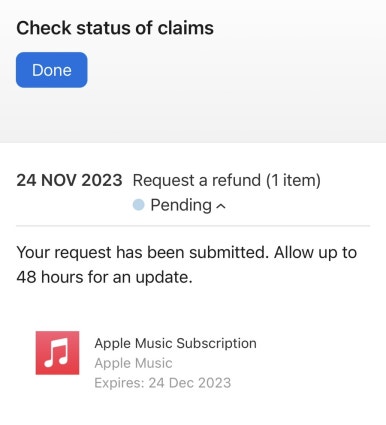Click the Pending status indicator dot
This screenshot has height=425, width=386.
coord(138,205)
